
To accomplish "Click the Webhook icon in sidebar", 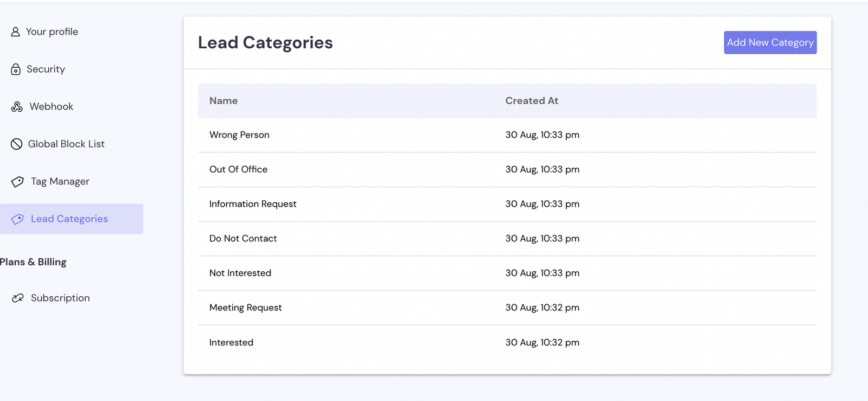I will click(17, 107).
